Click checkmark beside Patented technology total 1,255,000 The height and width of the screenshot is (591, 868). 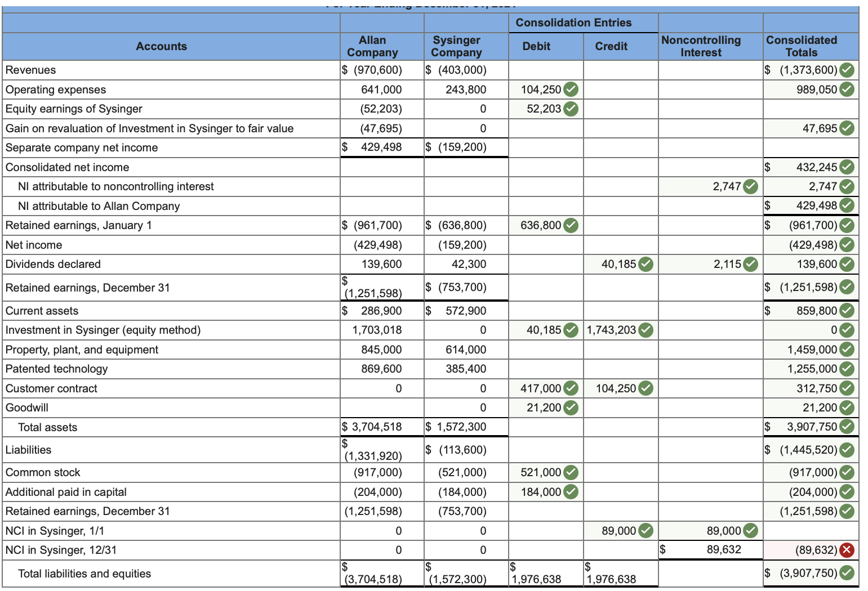[847, 369]
